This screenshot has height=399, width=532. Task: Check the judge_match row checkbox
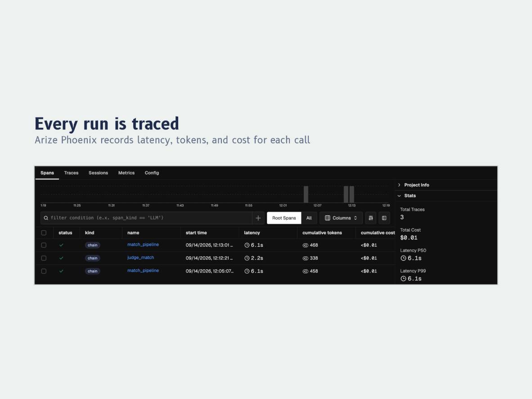pyautogui.click(x=44, y=258)
